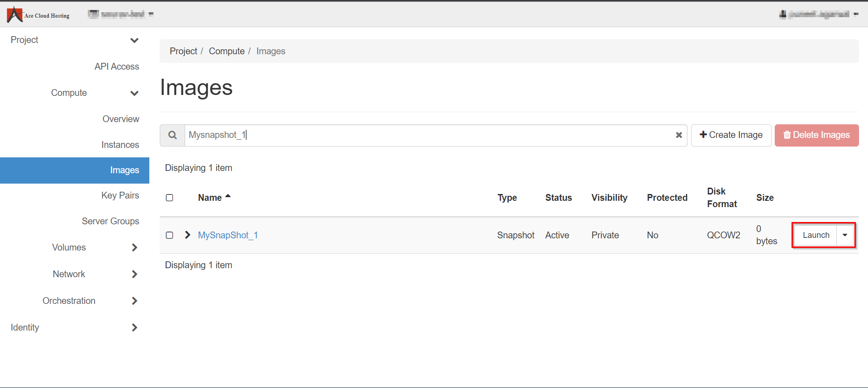Viewport: 868px width, 388px height.
Task: Click the search magnifier icon
Action: tap(172, 135)
